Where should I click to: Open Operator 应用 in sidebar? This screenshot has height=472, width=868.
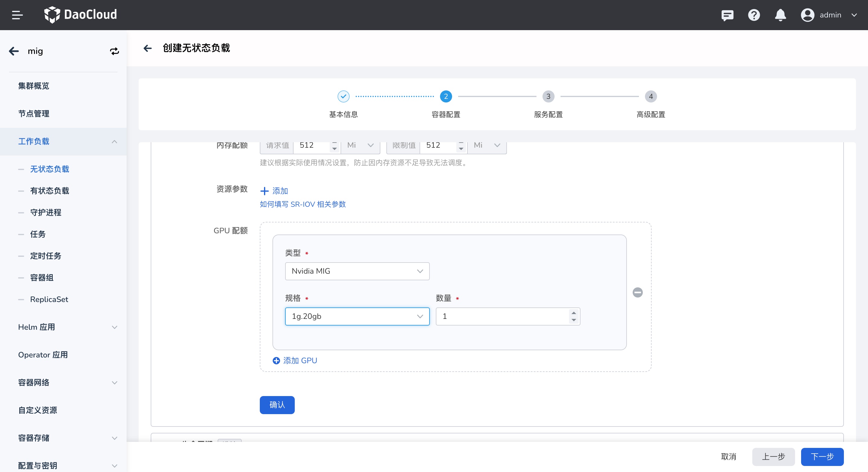click(43, 355)
